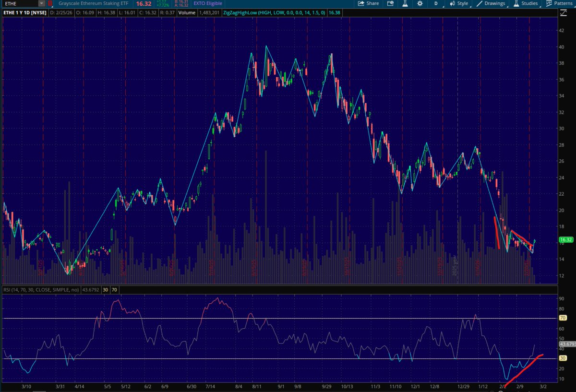
Task: Click the flask icon in the toolbar
Action: [405, 3]
